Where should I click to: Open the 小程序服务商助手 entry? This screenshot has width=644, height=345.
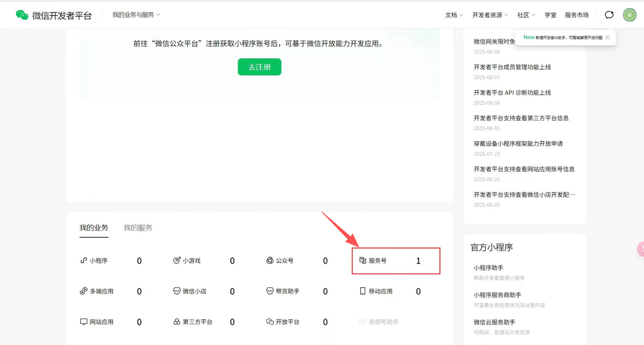click(x=497, y=295)
